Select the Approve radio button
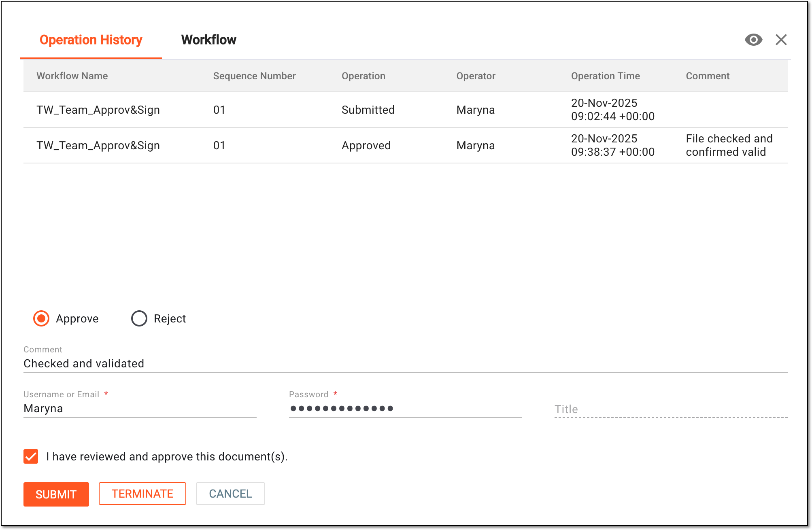 [x=41, y=318]
